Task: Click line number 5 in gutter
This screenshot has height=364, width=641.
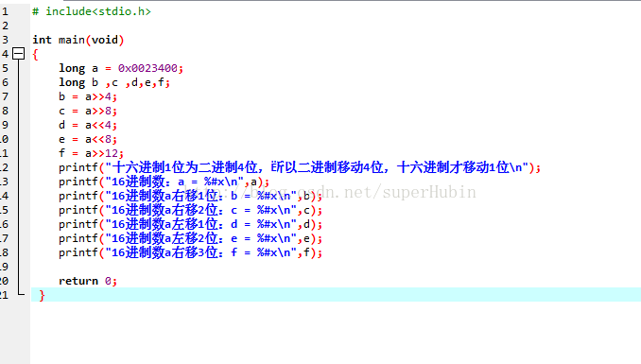Action: [x=5, y=68]
